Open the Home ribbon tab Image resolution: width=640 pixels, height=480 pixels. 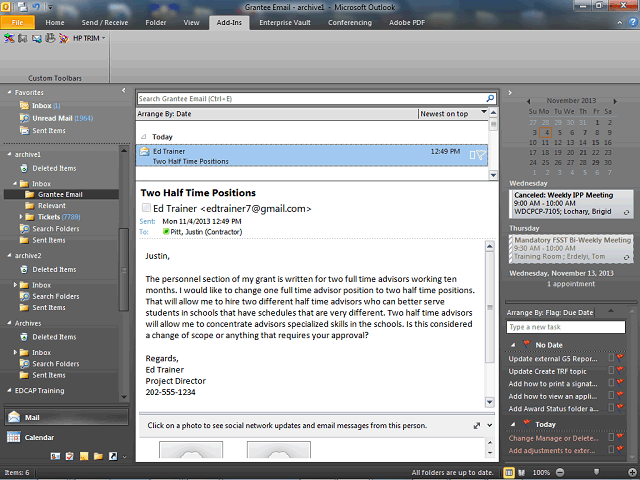55,23
